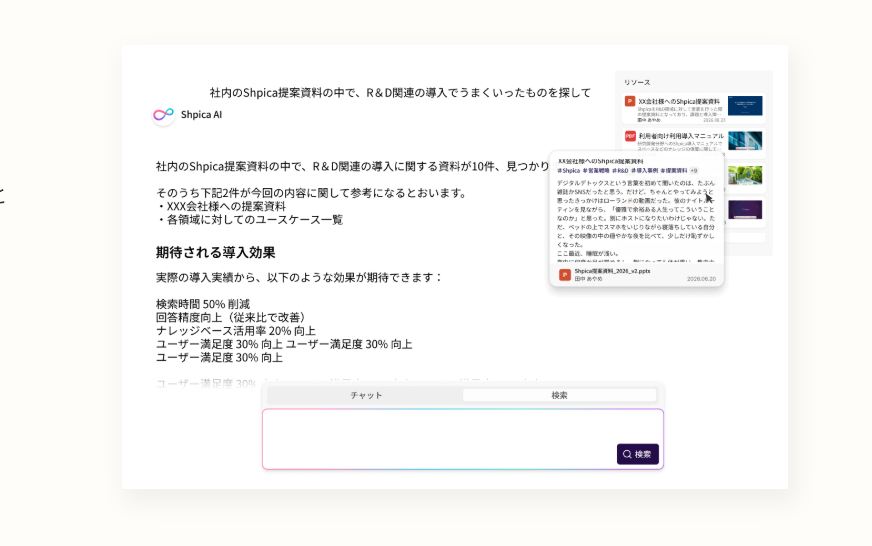Click the text 回答精度向上（従来比で改善）
Image resolution: width=872 pixels, height=546 pixels.
pyautogui.click(x=232, y=317)
